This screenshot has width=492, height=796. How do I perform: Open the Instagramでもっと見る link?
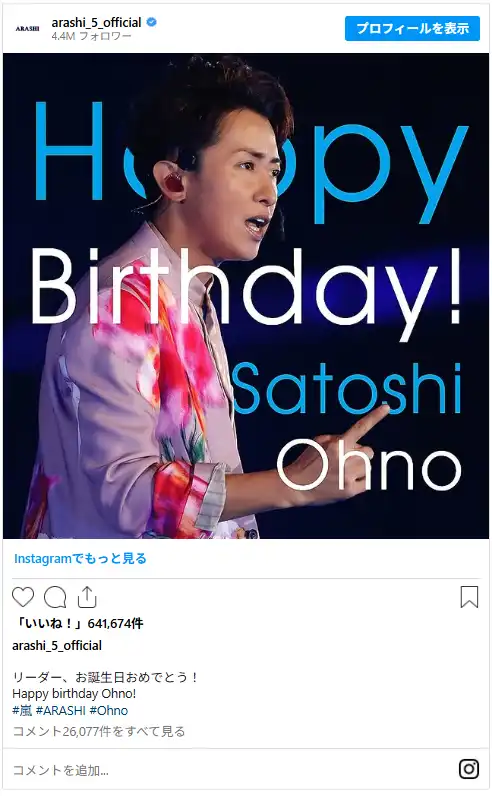80,558
